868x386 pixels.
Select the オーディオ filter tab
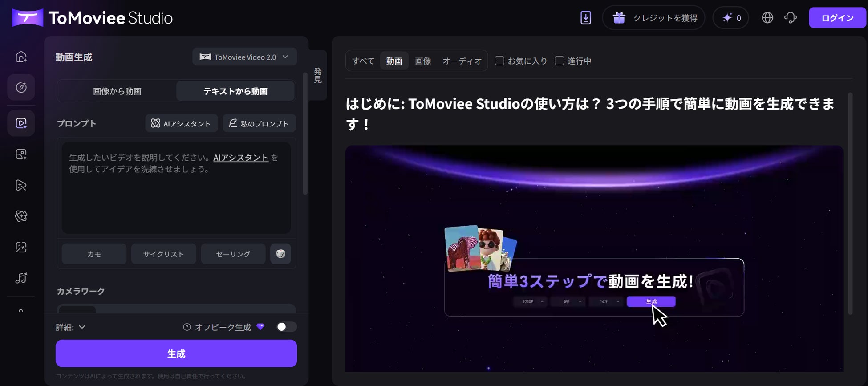(462, 61)
